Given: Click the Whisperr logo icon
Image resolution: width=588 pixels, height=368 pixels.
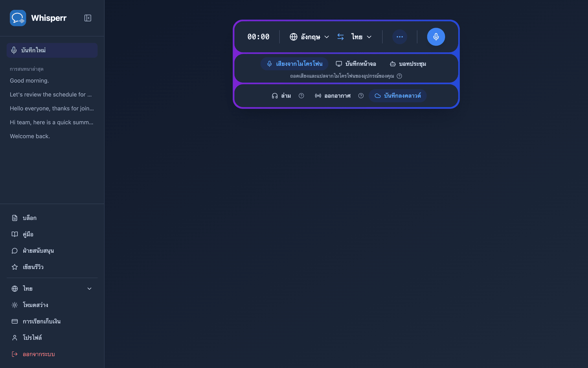Looking at the screenshot, I should (x=18, y=18).
